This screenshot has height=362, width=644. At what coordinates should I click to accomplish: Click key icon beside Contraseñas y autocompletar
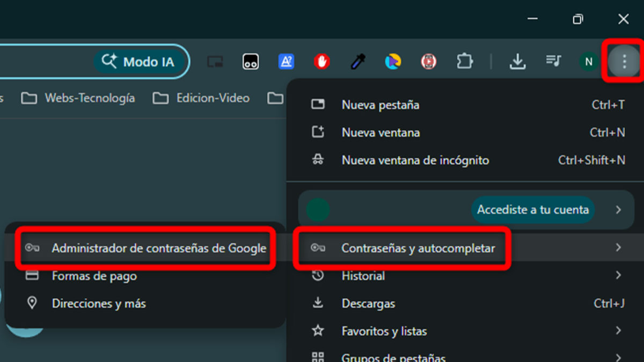(318, 248)
